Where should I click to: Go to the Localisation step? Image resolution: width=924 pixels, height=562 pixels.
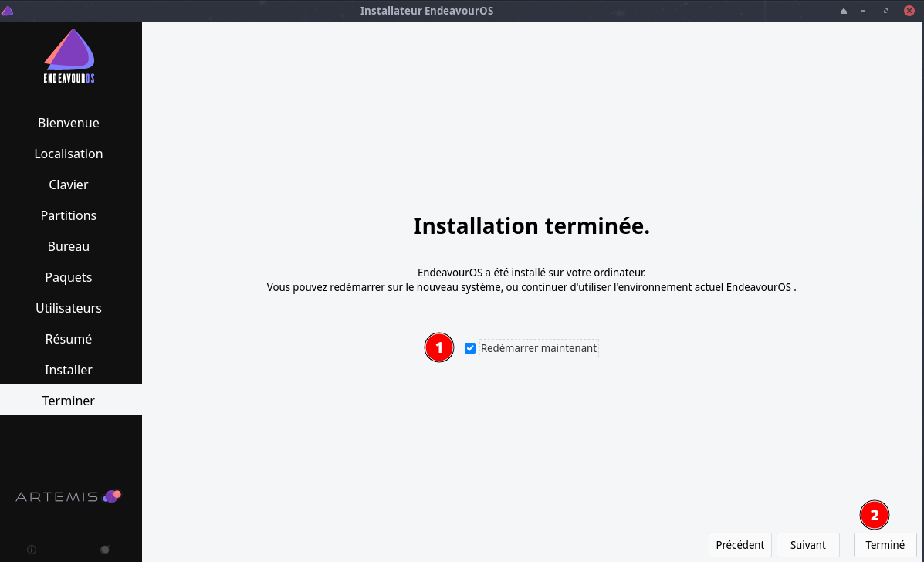click(x=69, y=154)
